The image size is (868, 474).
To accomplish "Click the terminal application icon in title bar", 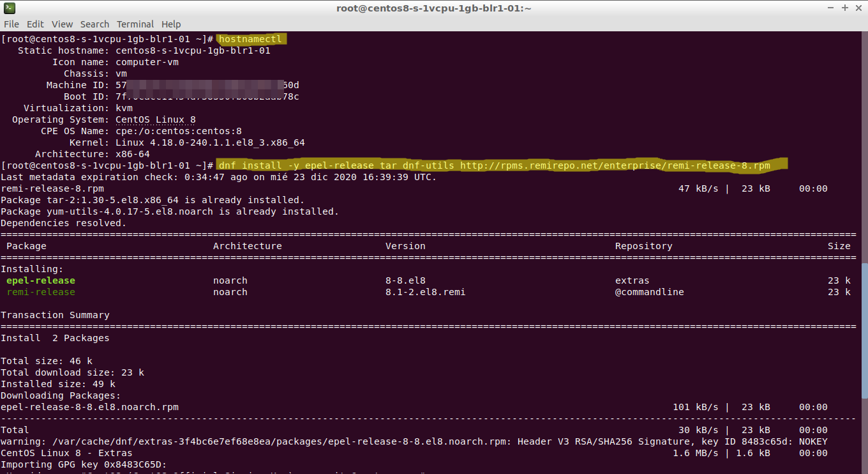I will click(8, 8).
